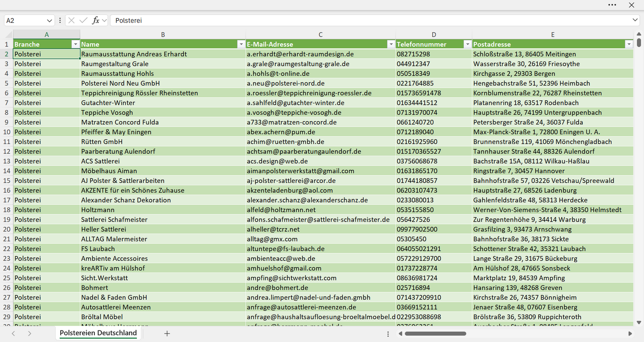
Task: Expand the Name Box dropdown arrow
Action: tap(49, 21)
